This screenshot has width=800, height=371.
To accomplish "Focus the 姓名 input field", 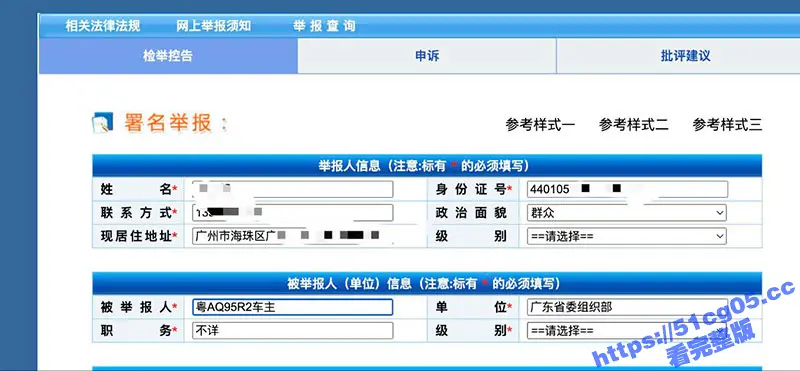I will (293, 189).
